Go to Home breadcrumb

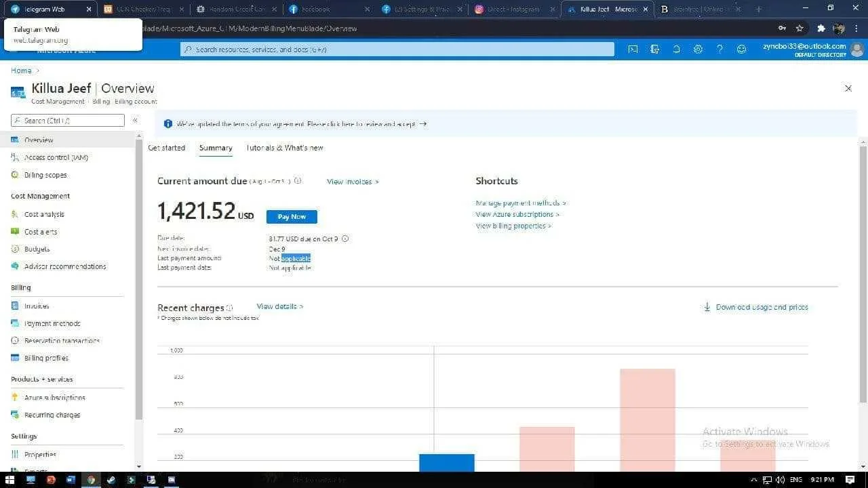[x=21, y=70]
